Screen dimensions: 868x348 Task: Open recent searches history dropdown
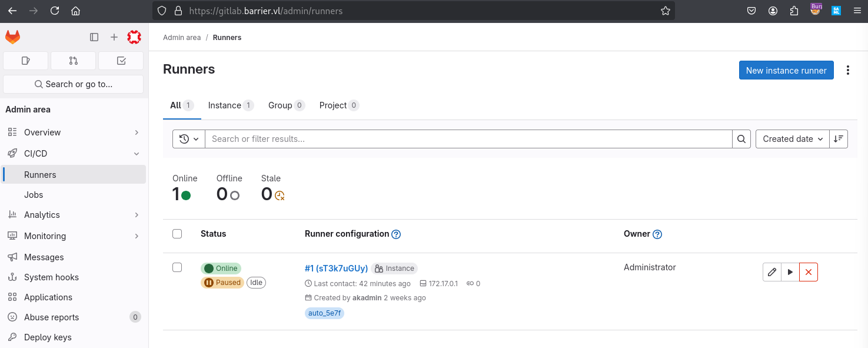[189, 139]
